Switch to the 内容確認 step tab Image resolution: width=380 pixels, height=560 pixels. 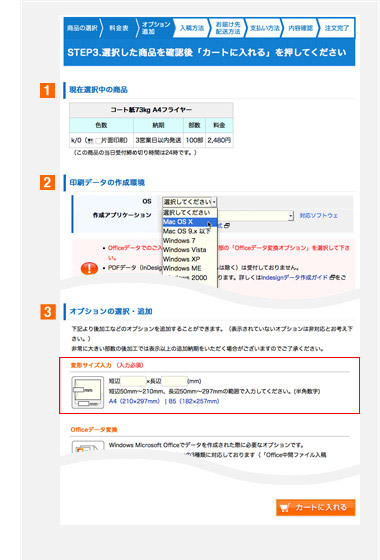[300, 28]
